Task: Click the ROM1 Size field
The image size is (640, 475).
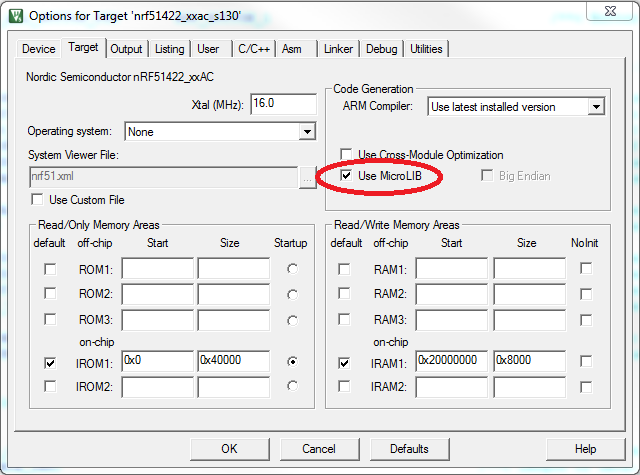Action: [x=234, y=268]
